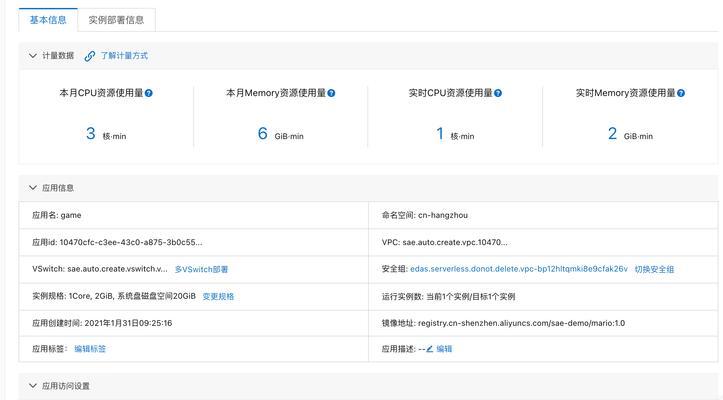Click the 编辑 link for 应用描述

(444, 349)
